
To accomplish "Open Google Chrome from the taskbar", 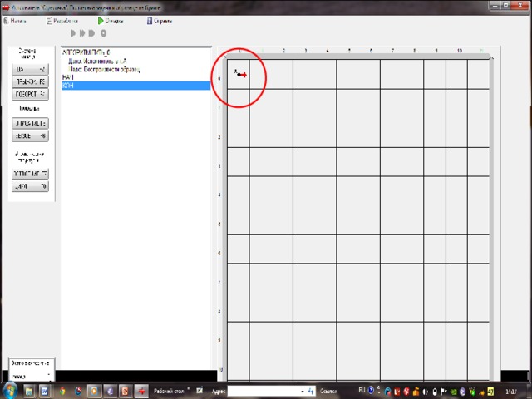I will pyautogui.click(x=62, y=392).
